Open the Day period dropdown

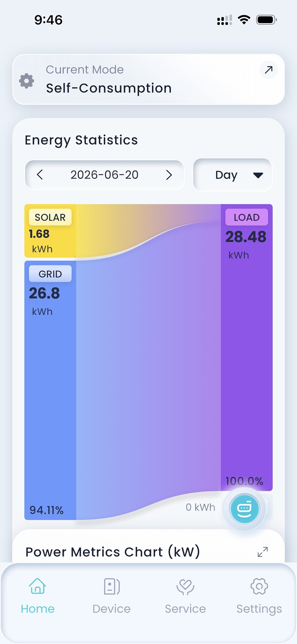(x=232, y=175)
